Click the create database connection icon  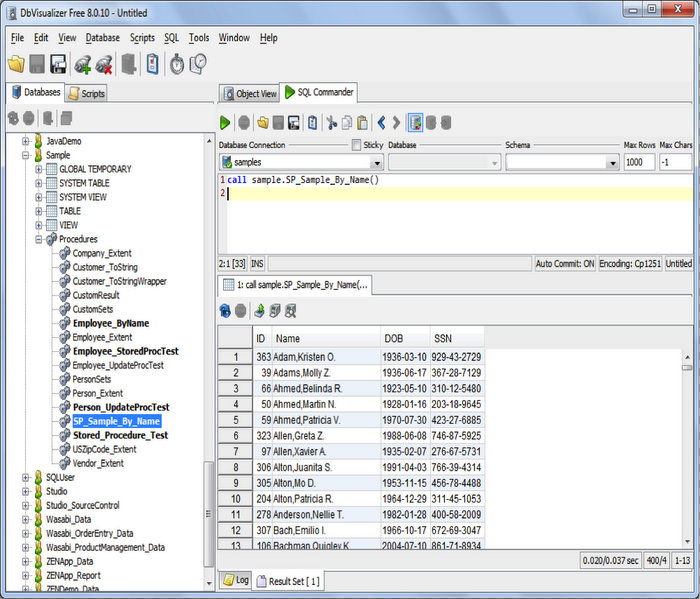coord(83,64)
